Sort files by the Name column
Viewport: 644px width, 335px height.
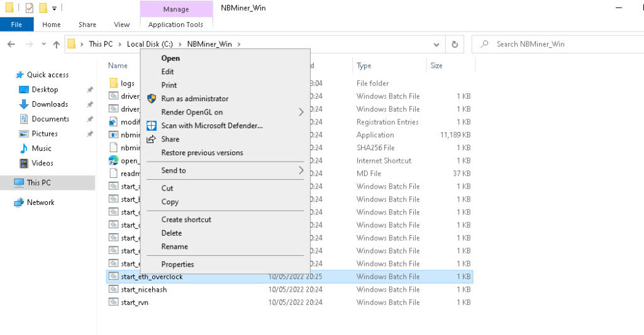click(x=118, y=66)
